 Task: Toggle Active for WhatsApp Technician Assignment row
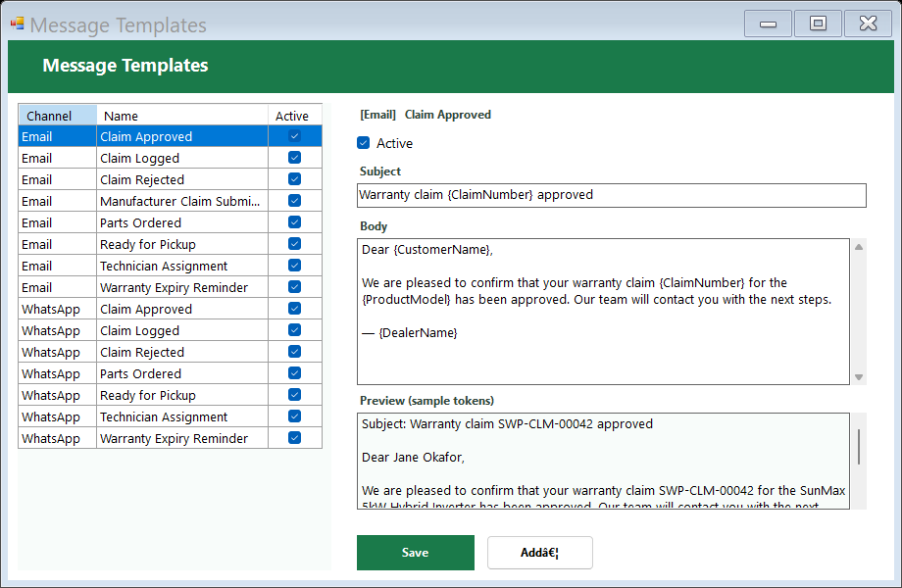coord(294,416)
